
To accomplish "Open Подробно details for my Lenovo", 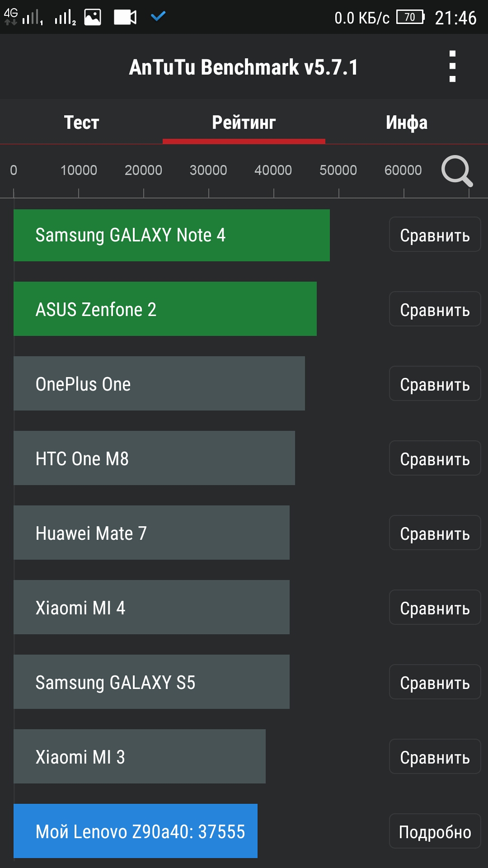I will (435, 831).
